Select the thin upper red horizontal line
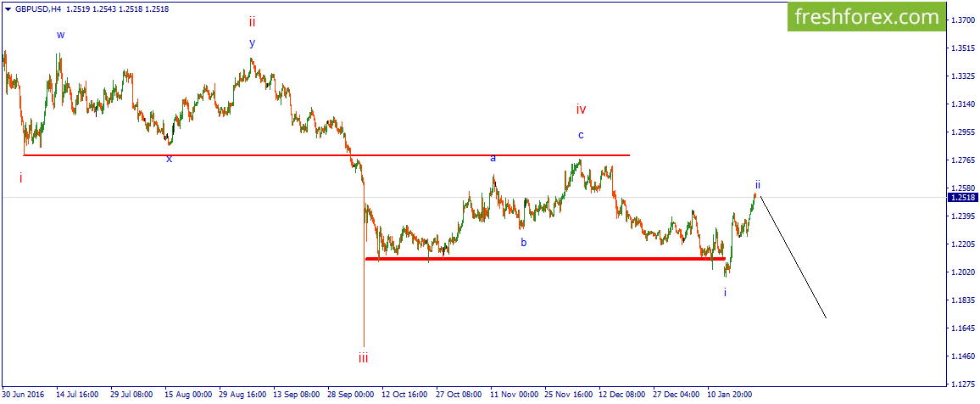The width and height of the screenshot is (980, 404). point(326,155)
